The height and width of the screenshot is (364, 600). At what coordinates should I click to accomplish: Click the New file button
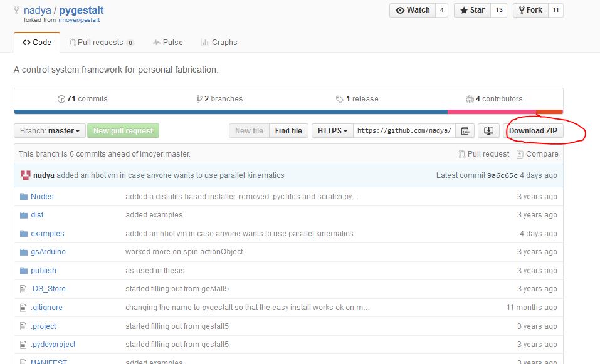249,131
